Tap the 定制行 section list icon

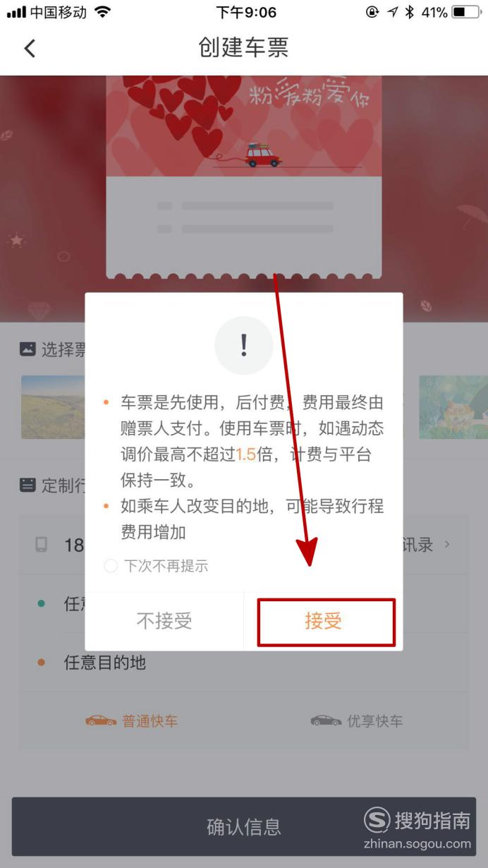pyautogui.click(x=28, y=485)
